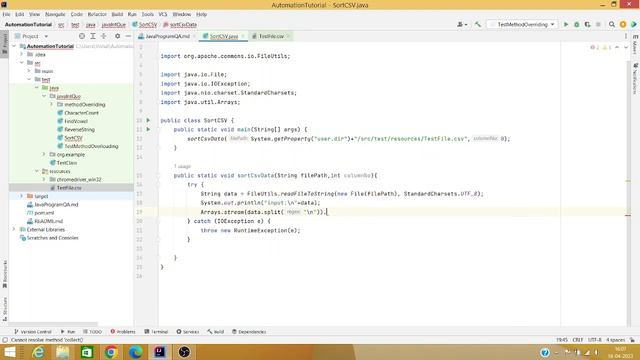Image resolution: width=640 pixels, height=360 pixels.
Task: Open the Build menu
Action: (117, 14)
